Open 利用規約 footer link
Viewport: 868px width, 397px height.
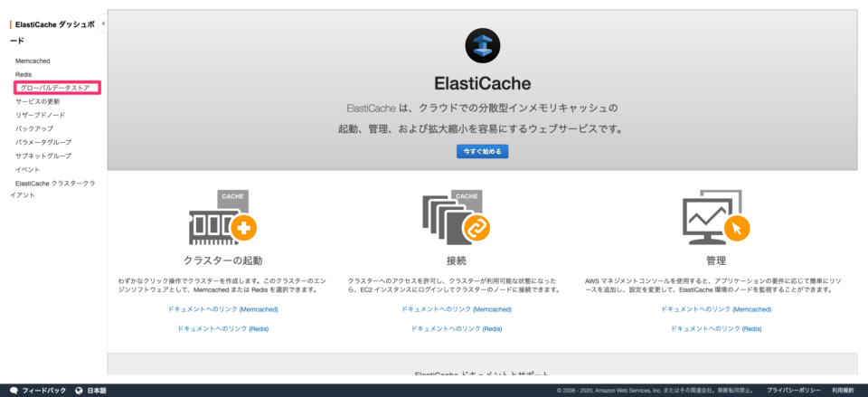point(842,391)
